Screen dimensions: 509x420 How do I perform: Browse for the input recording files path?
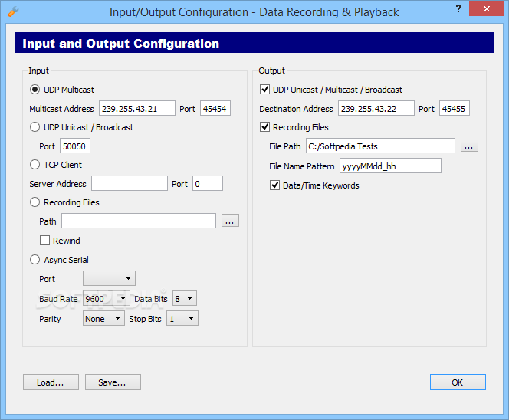231,221
